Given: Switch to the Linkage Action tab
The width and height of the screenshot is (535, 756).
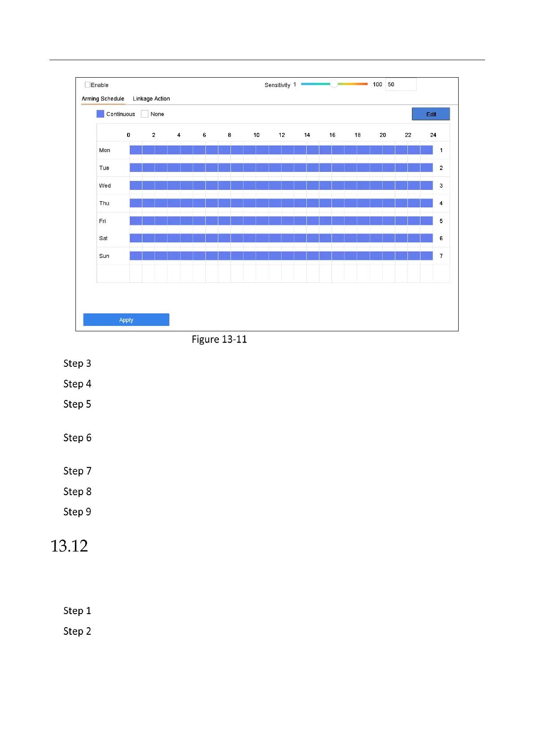Looking at the screenshot, I should pyautogui.click(x=151, y=99).
